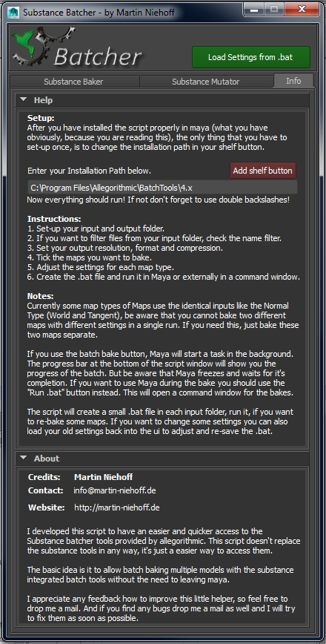326x644 pixels.
Task: Select the Info tab
Action: [293, 80]
